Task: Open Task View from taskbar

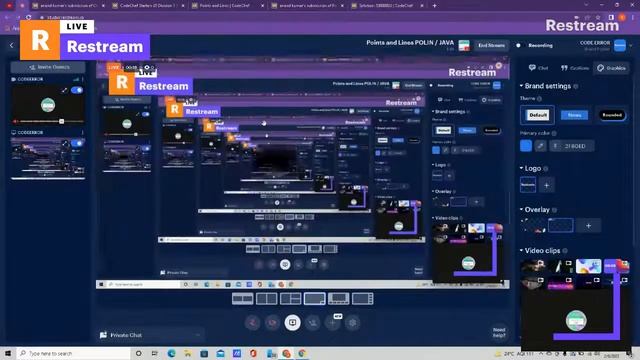Action: (x=154, y=353)
